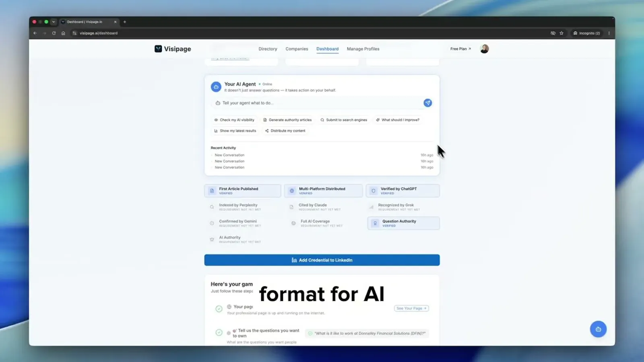The width and height of the screenshot is (644, 362).
Task: Choose Generate authority articles suggestion
Action: tap(287, 120)
